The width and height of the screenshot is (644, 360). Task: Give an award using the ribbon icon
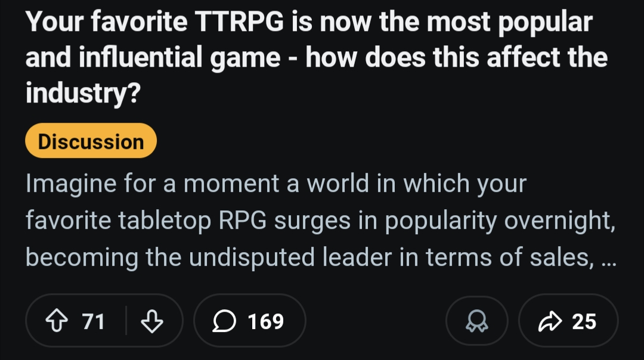[x=476, y=322]
